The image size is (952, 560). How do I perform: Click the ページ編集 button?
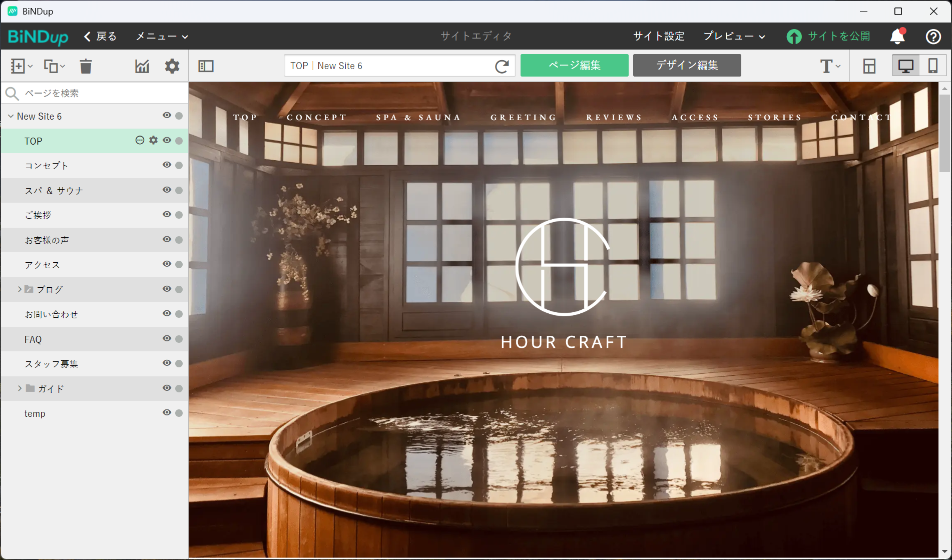[x=575, y=66]
